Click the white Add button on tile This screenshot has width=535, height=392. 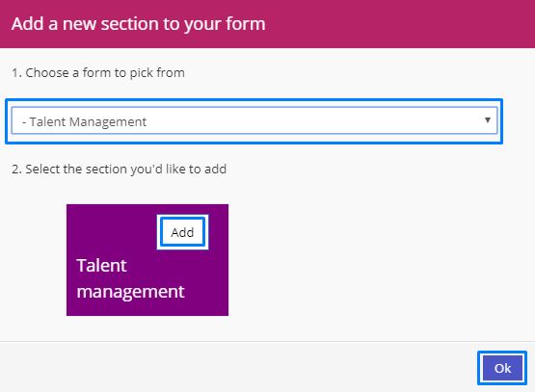click(182, 232)
